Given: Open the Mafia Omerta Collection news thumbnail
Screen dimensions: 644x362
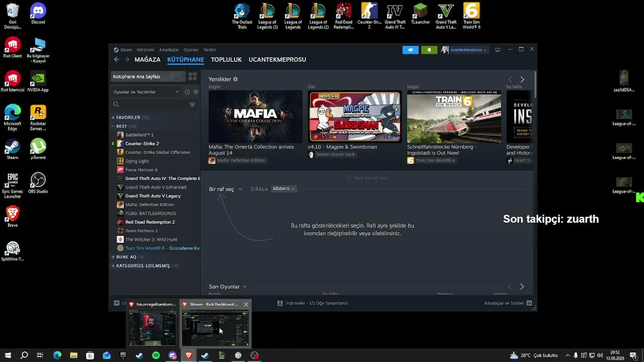Looking at the screenshot, I should (256, 117).
